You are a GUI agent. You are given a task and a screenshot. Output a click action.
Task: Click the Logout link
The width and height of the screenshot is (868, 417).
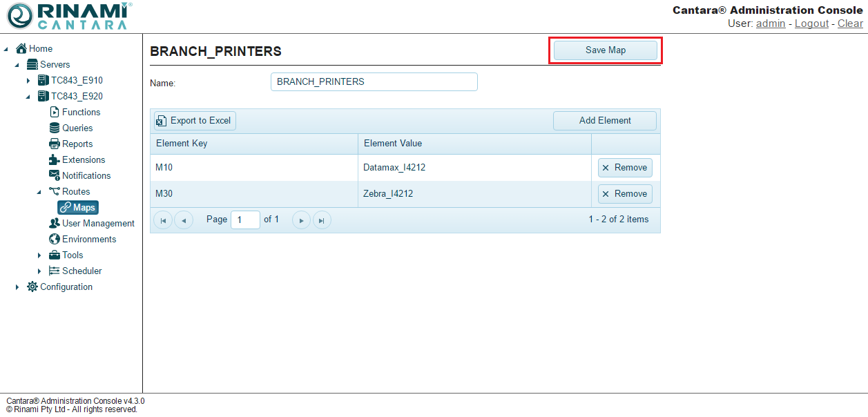click(811, 23)
